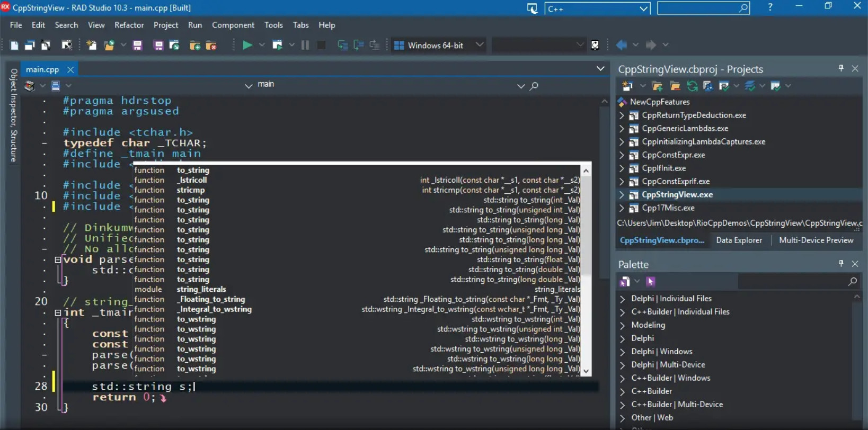The image size is (868, 430).
Task: Expand the CppReturnTypeDeduction.exe project node
Action: pyautogui.click(x=622, y=115)
